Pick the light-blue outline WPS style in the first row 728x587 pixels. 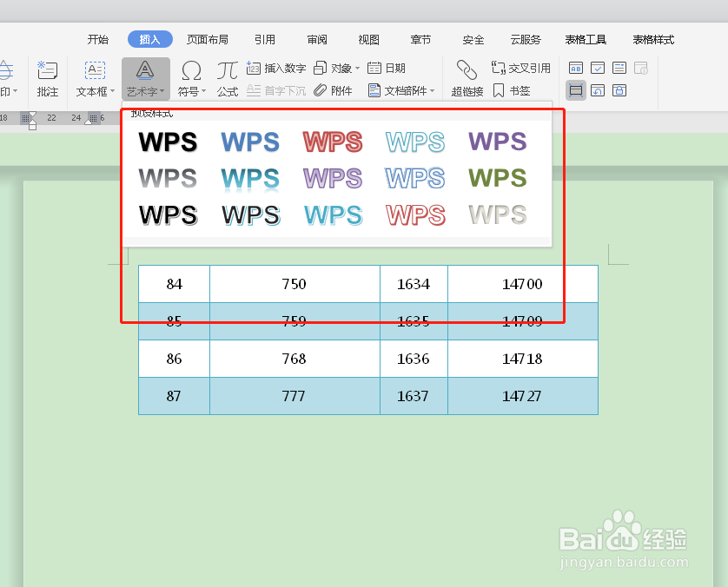point(415,142)
